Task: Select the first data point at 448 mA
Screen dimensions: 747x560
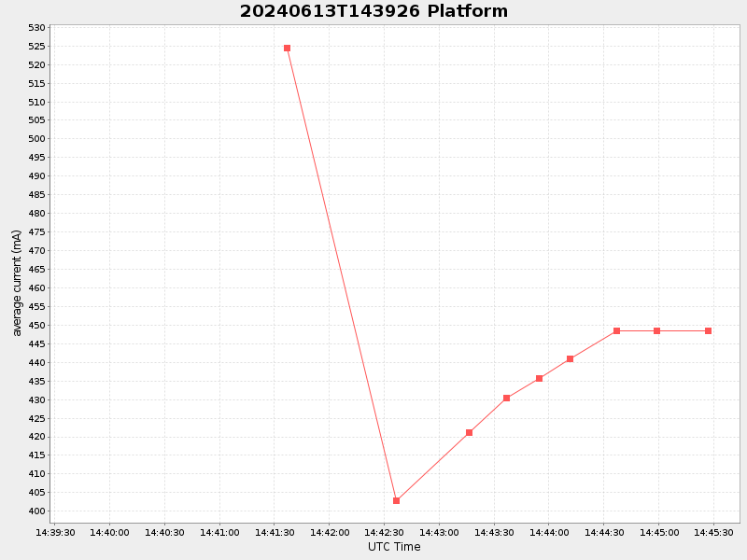Action: point(617,331)
